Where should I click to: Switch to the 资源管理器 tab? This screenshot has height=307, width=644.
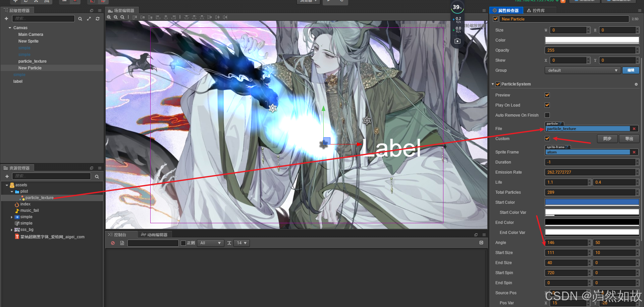[17, 168]
